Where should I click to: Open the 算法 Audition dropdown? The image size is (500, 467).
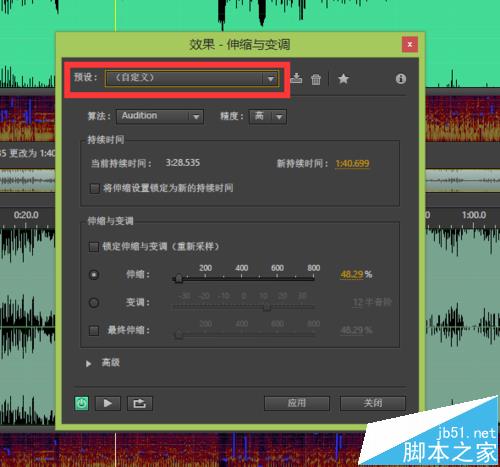pyautogui.click(x=160, y=116)
